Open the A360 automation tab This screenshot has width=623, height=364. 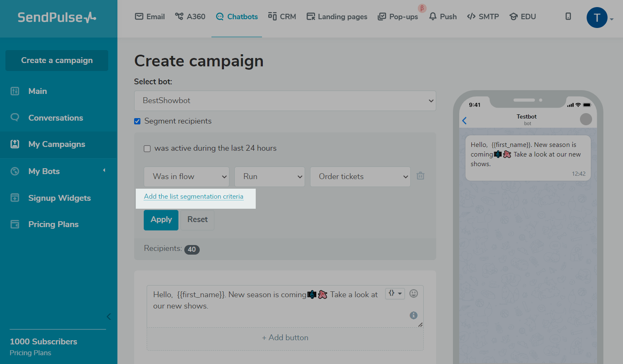[190, 17]
